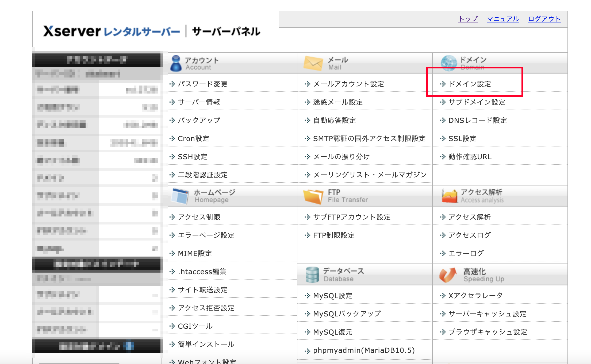Open phpmyadmin(MariaDB10.5) link

[x=364, y=350]
